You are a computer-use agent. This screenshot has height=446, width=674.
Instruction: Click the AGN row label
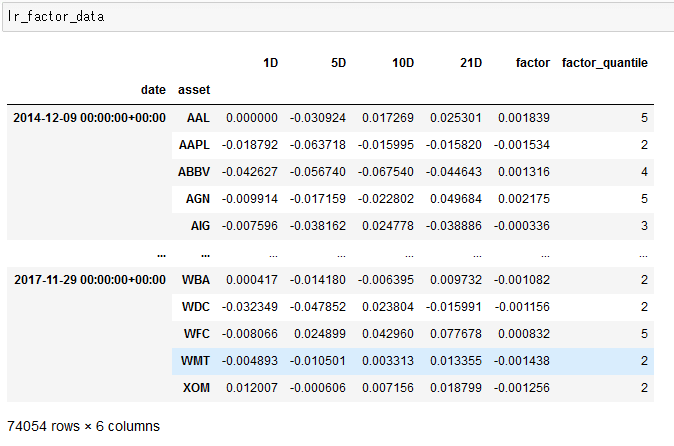(x=197, y=199)
